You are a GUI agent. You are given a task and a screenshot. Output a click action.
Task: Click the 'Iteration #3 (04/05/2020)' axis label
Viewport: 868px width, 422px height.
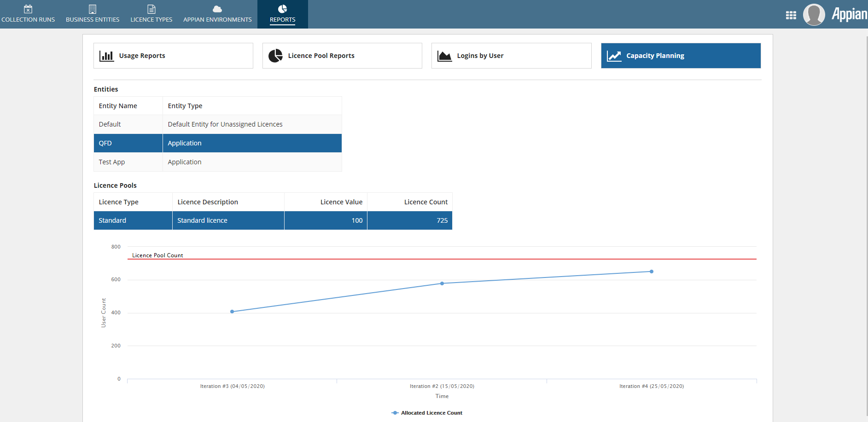click(233, 386)
